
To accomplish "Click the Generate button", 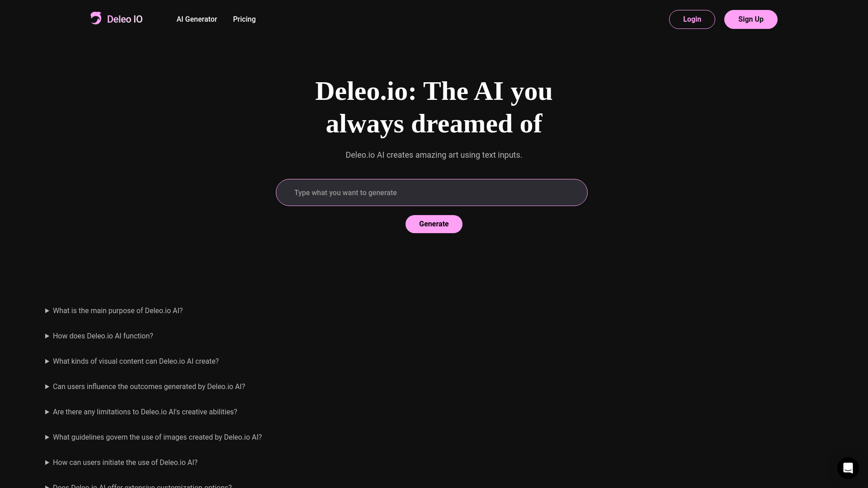I will 434,224.
